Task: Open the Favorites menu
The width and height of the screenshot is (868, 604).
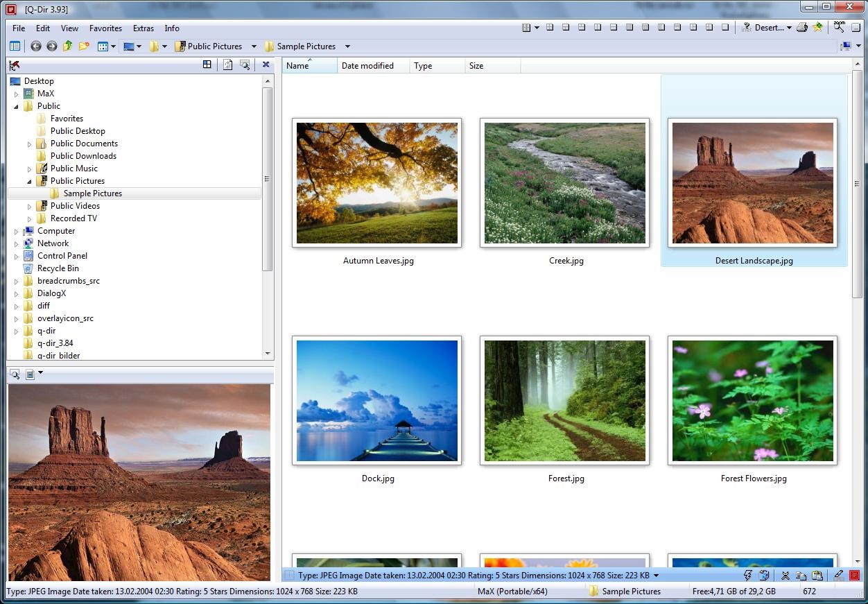Action: click(105, 28)
